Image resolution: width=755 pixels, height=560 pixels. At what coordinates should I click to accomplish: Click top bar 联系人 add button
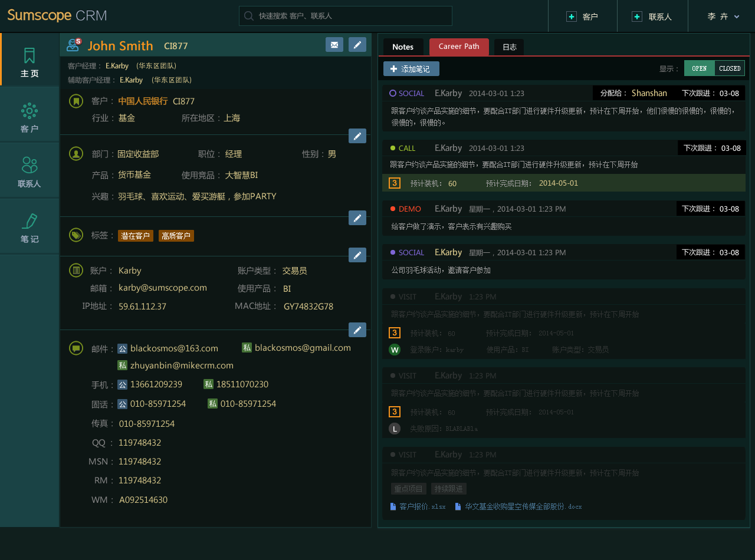click(x=652, y=17)
